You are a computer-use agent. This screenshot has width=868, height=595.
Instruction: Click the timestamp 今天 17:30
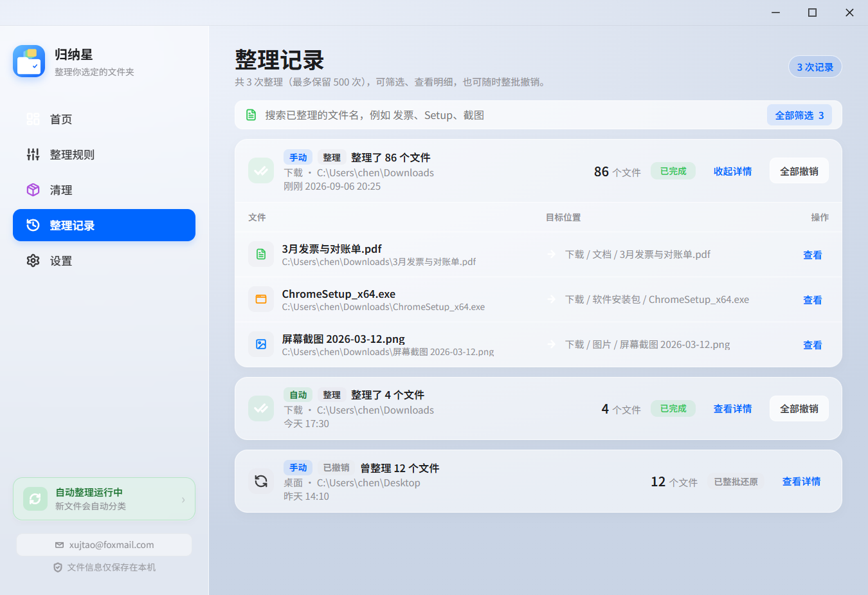pos(307,424)
